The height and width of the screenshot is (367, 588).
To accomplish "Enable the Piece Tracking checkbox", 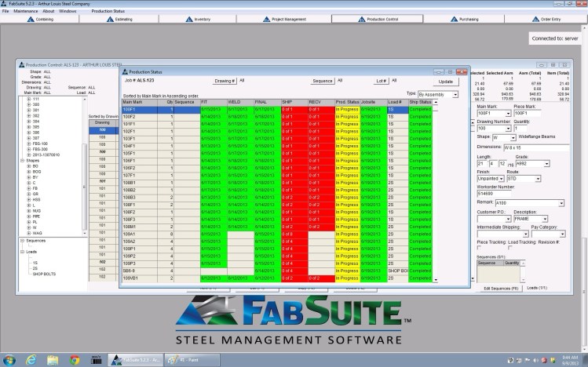I will click(480, 249).
